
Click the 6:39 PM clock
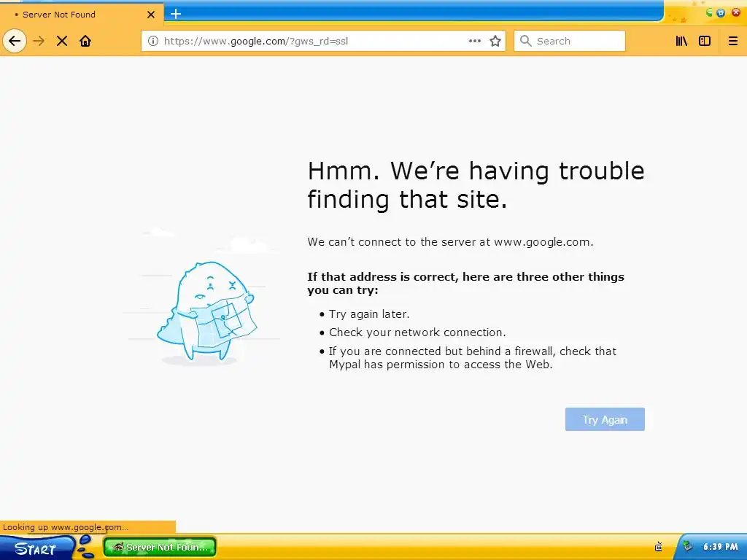720,547
